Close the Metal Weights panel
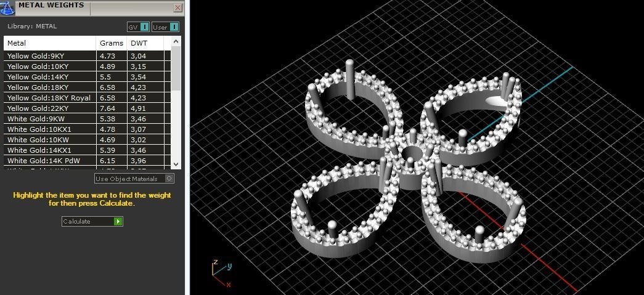This screenshot has width=644, height=295. (178, 8)
